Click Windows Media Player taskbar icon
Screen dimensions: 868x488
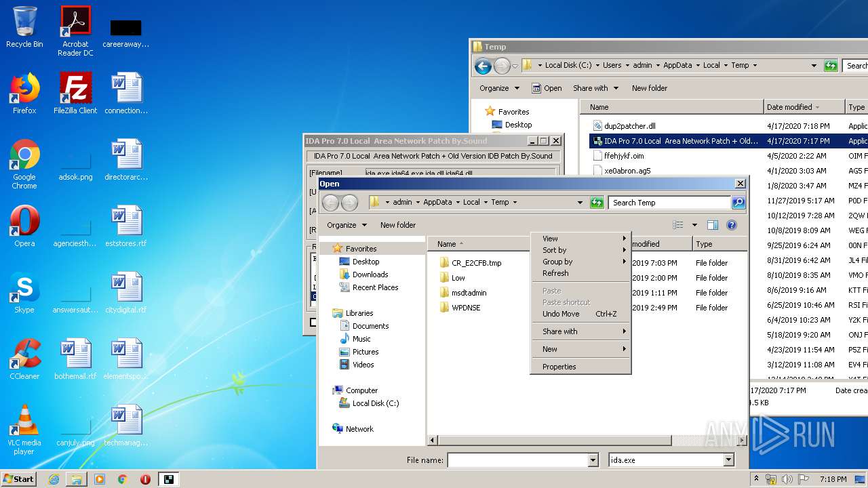[100, 479]
